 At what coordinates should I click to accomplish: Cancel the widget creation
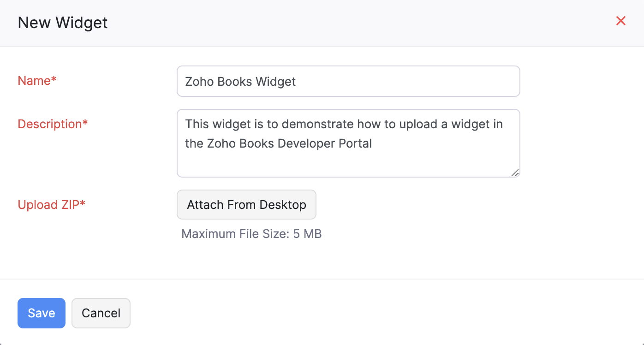click(x=101, y=313)
